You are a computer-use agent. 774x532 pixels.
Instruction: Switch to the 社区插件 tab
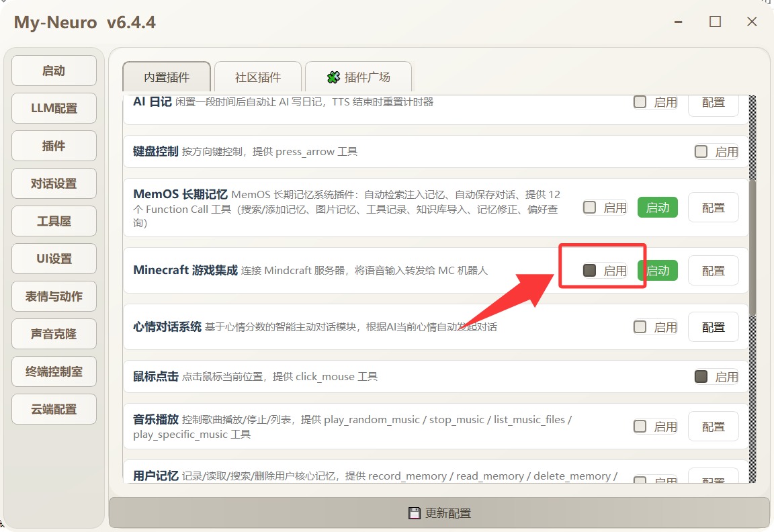tap(258, 77)
